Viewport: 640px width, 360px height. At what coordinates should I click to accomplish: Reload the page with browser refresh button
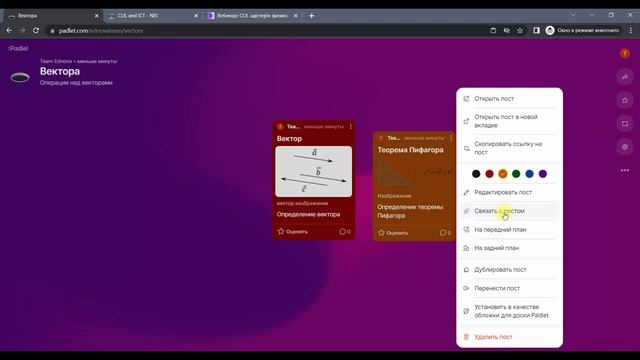click(36, 30)
